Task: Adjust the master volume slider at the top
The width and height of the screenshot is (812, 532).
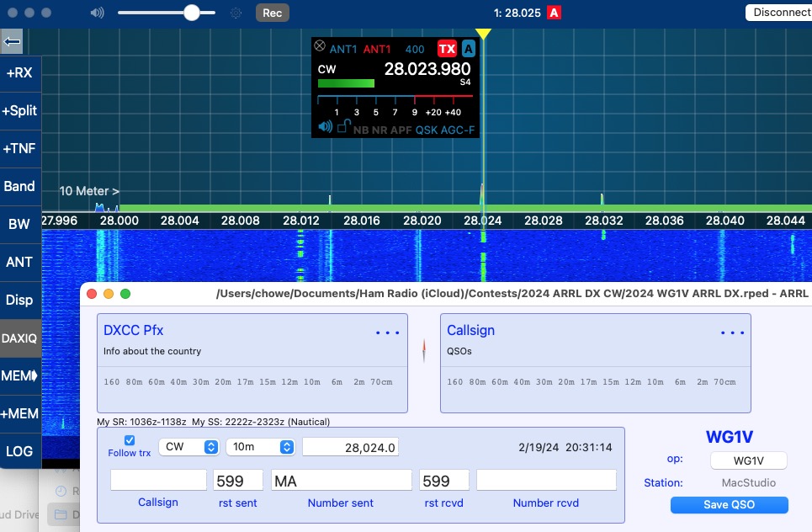Action: [x=192, y=13]
